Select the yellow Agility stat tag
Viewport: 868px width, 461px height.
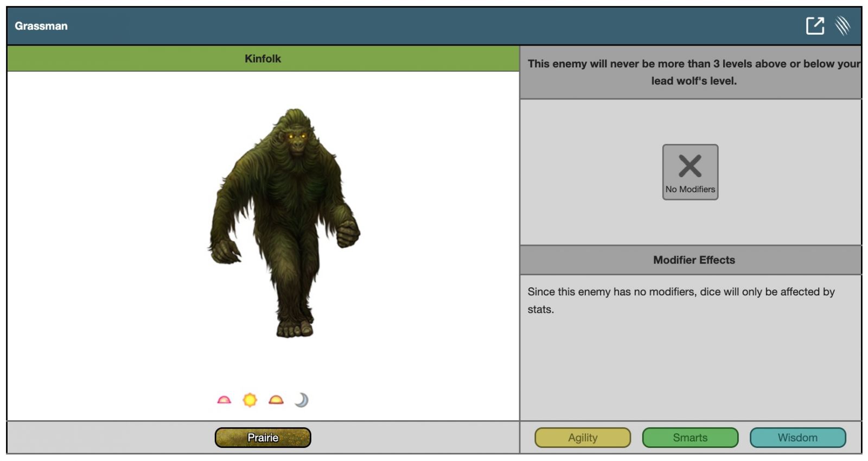[x=583, y=438]
